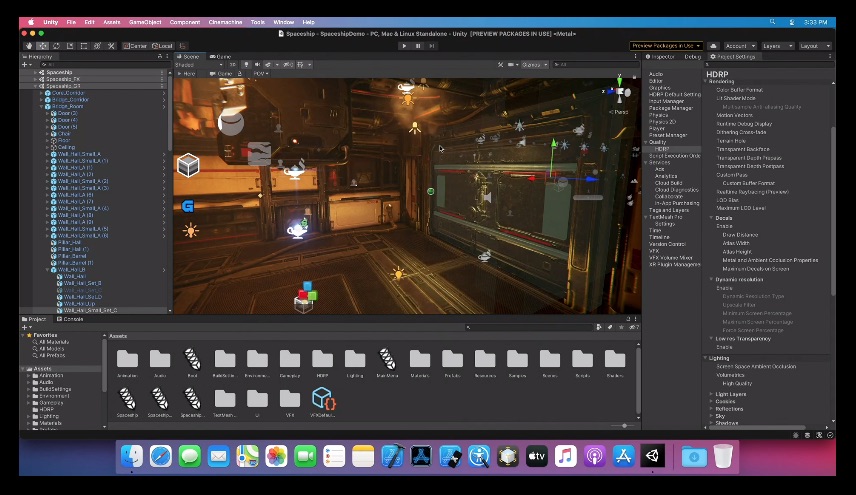Select the Hand tool in the toolbar
The image size is (856, 495).
[29, 46]
